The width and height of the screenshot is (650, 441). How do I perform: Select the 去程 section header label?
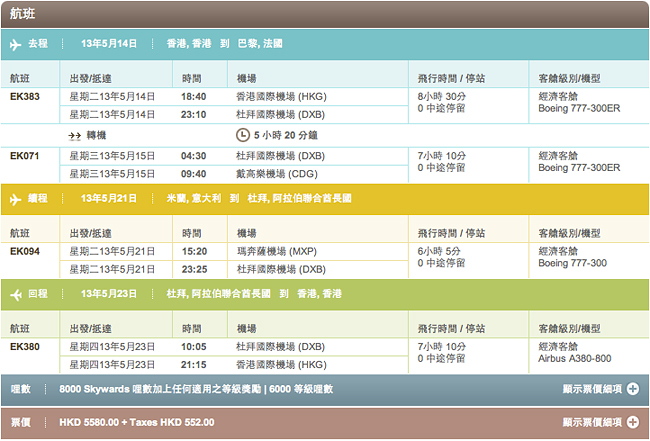tap(37, 44)
